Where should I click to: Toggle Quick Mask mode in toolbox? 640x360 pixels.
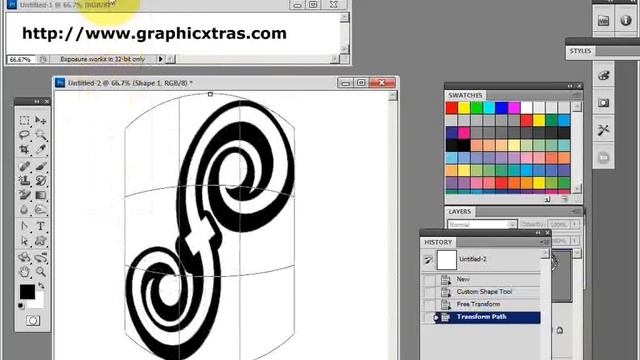[33, 321]
